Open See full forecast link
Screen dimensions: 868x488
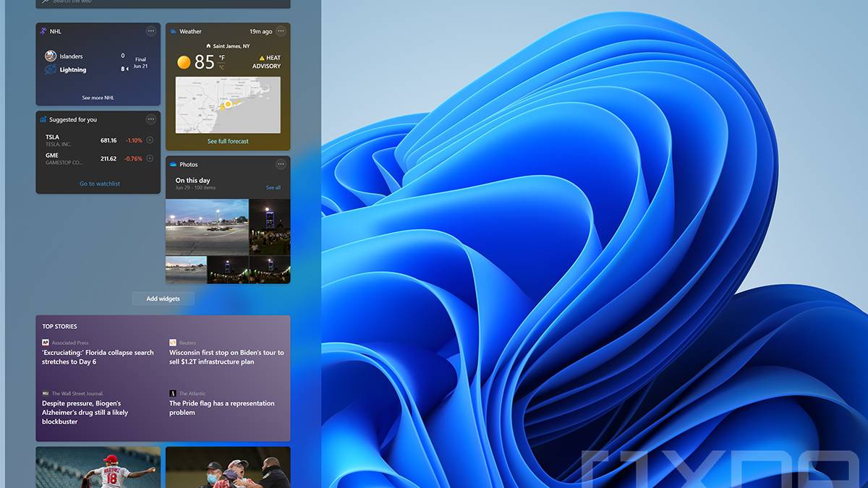[x=228, y=141]
